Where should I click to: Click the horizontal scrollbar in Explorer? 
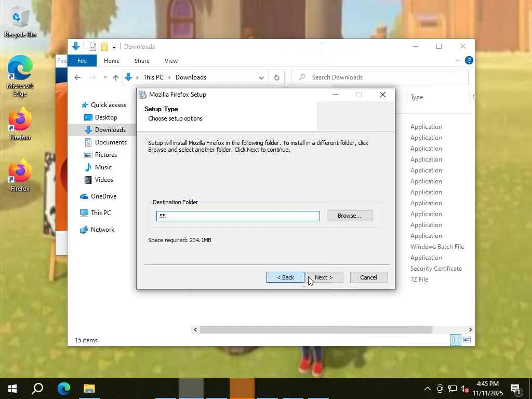(x=315, y=329)
